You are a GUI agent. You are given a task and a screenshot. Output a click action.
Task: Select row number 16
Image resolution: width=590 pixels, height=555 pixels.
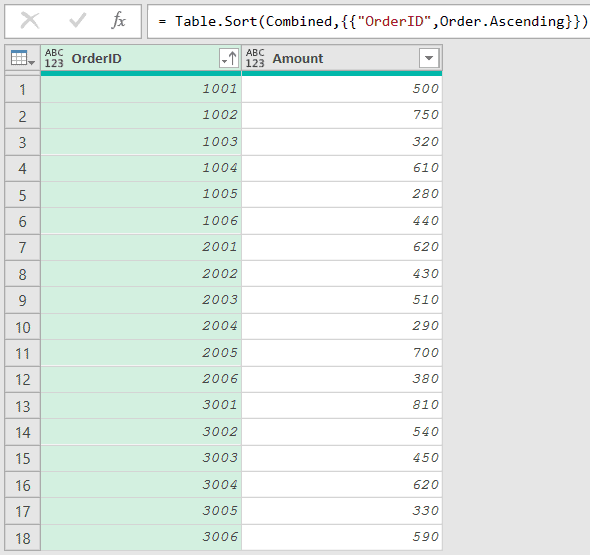pos(23,485)
